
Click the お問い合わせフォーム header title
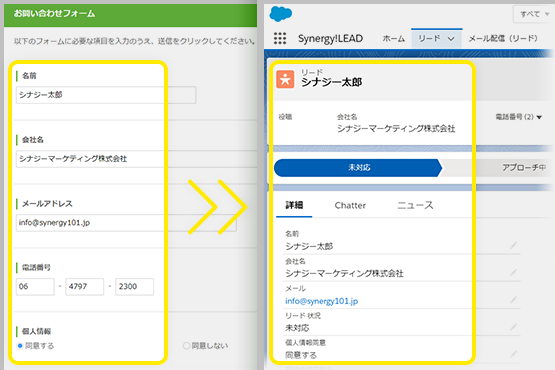54,13
